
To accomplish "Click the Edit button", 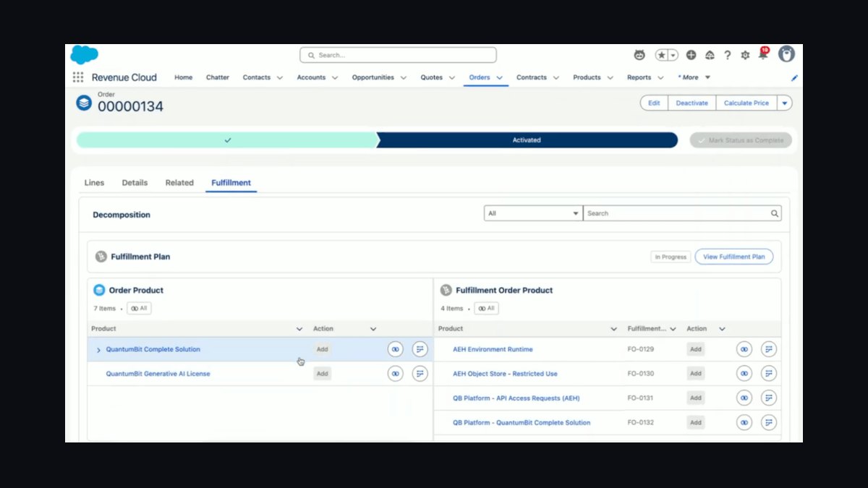I will (x=654, y=103).
